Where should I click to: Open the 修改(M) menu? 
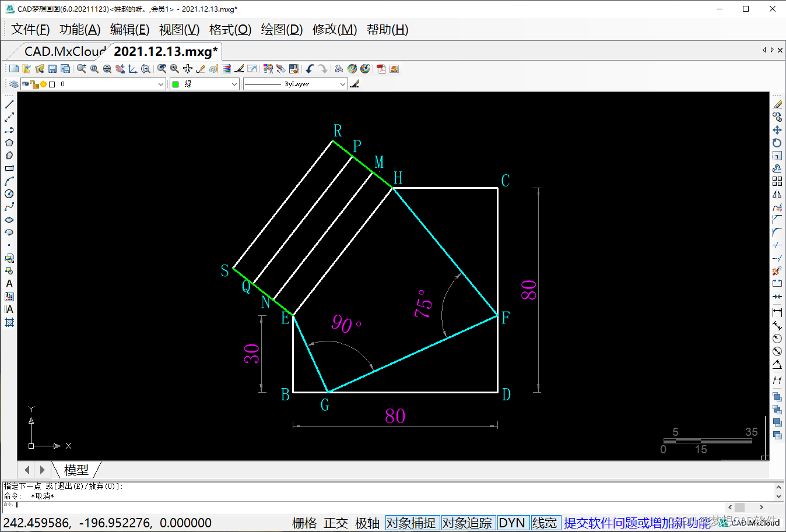click(335, 29)
